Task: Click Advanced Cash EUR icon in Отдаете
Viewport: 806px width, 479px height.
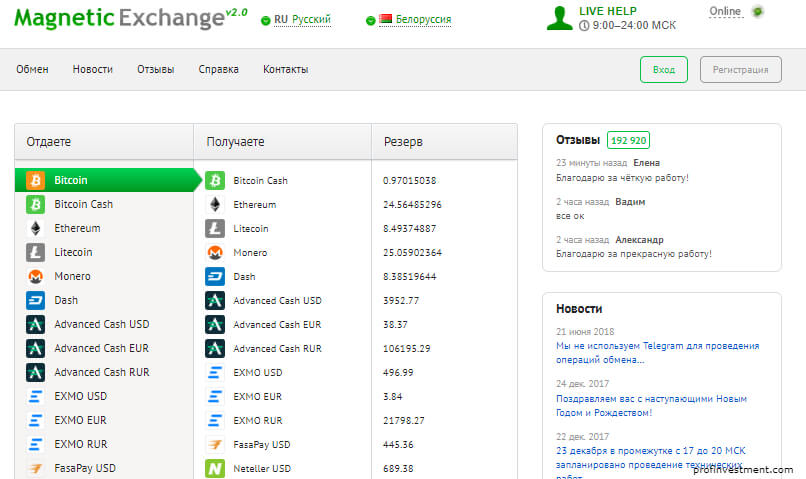Action: [x=35, y=348]
